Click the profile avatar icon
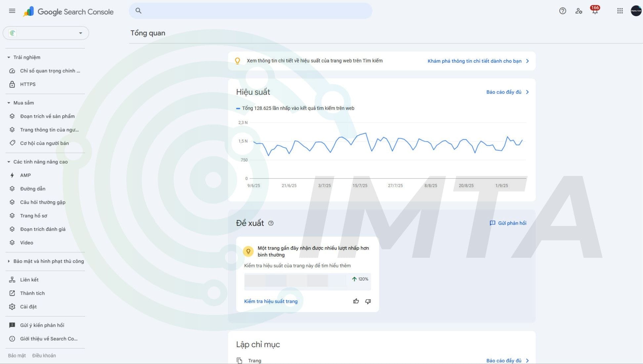Viewport: 643px width, 364px height. tap(636, 11)
